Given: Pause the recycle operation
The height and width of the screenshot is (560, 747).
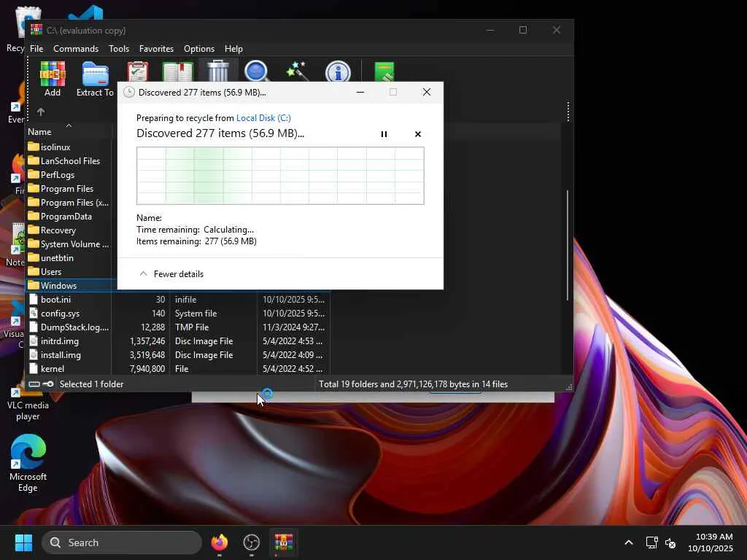Looking at the screenshot, I should [384, 134].
